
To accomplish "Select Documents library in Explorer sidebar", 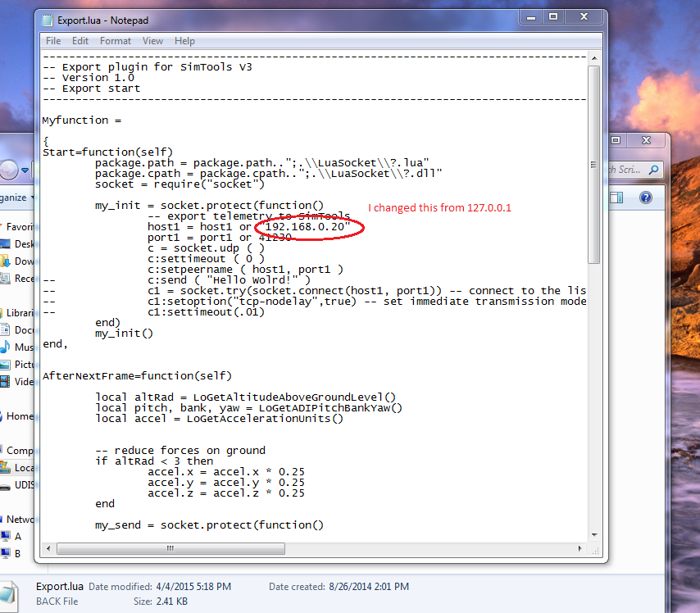I will 18,330.
